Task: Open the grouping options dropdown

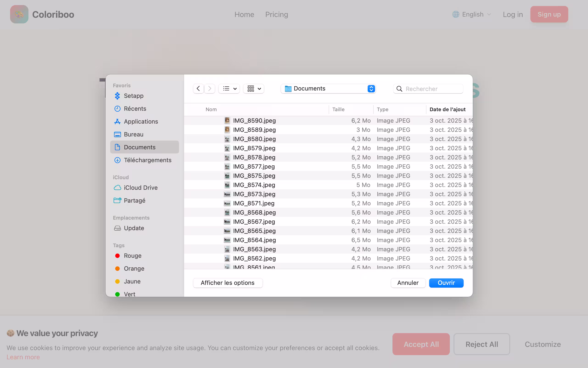Action: pyautogui.click(x=254, y=89)
